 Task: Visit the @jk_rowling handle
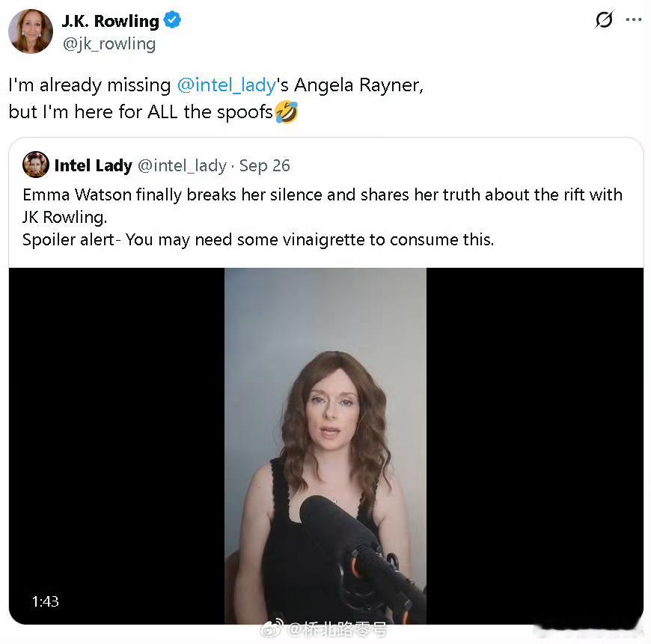[109, 44]
